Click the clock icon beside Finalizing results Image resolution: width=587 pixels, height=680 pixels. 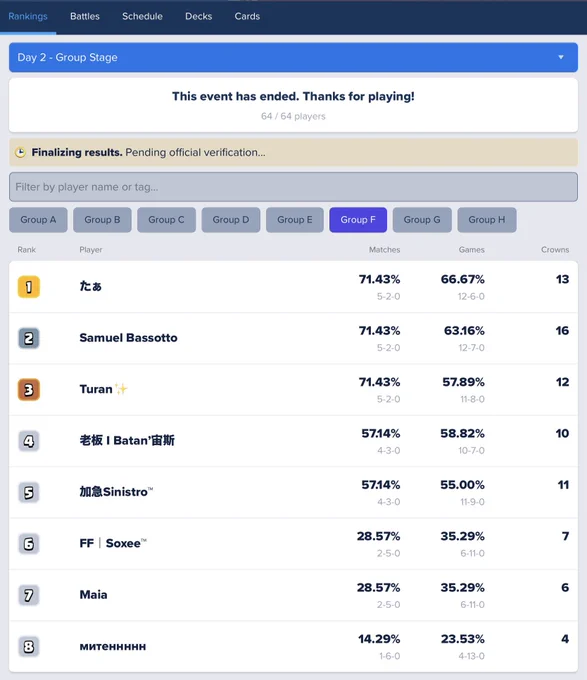point(20,153)
